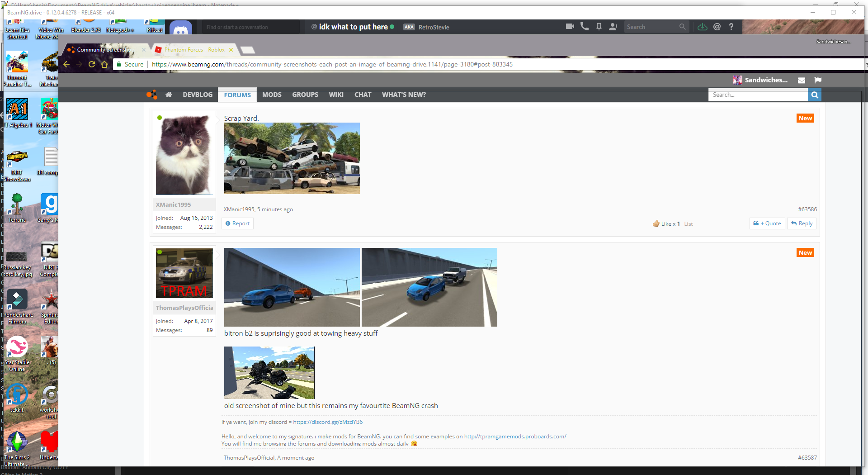Start a Discord video call
The image size is (868, 475).
click(570, 27)
